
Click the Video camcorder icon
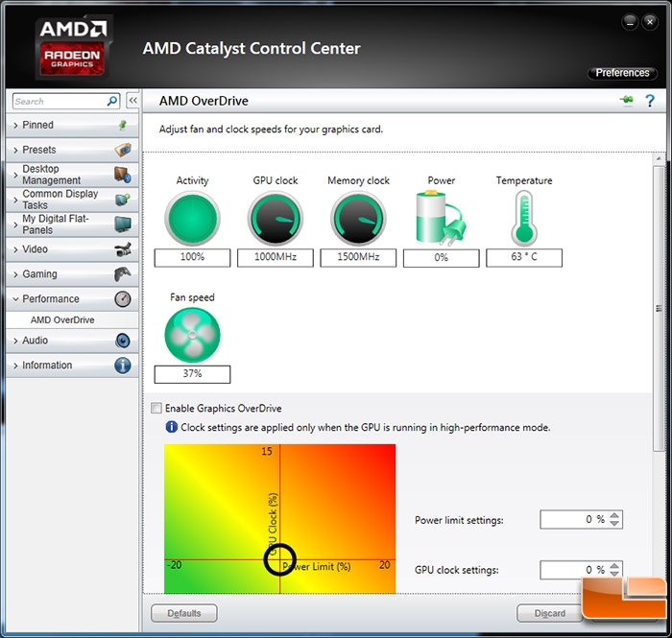[123, 249]
